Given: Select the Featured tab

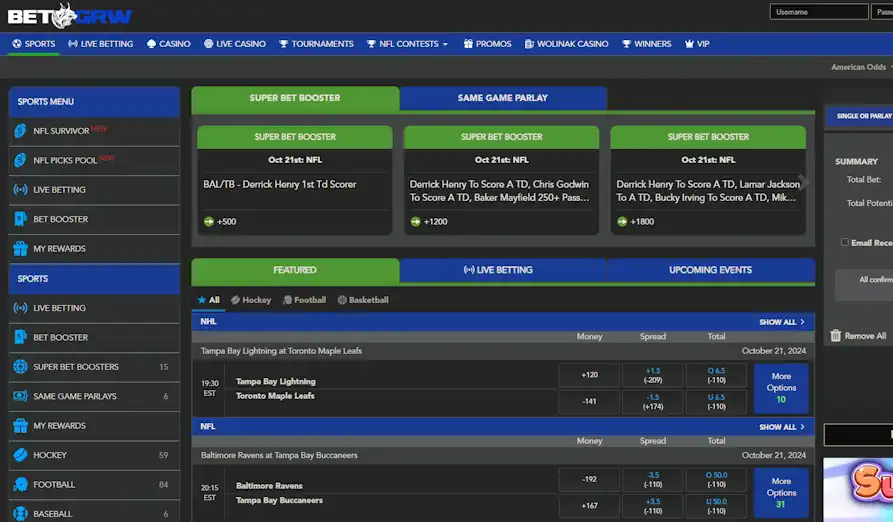Looking at the screenshot, I should (295, 270).
